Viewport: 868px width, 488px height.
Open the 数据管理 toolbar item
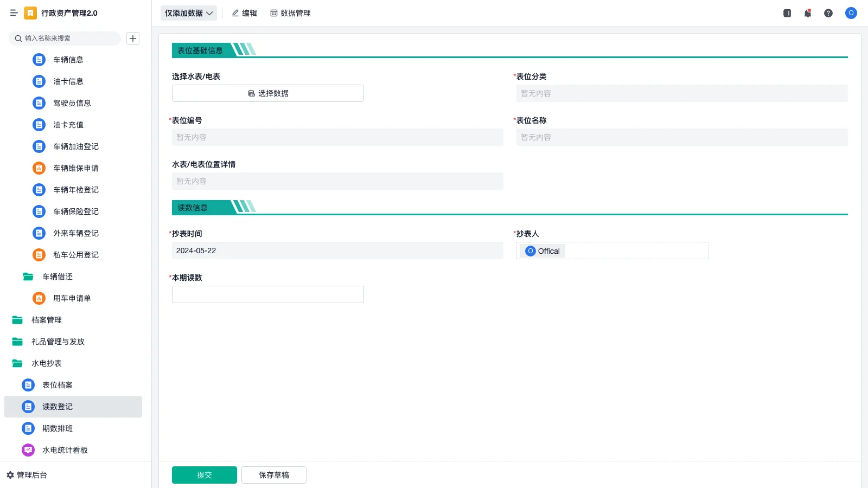coord(291,13)
